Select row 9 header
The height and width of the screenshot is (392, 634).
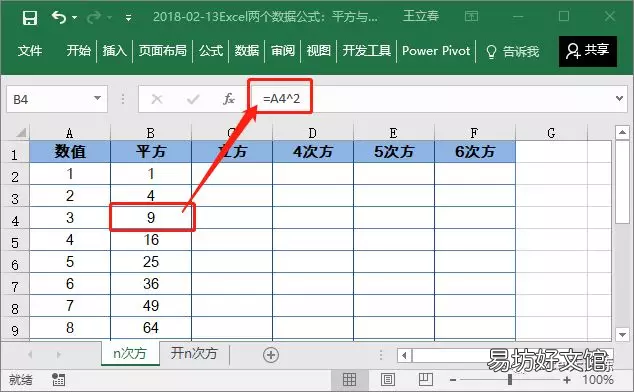15,330
